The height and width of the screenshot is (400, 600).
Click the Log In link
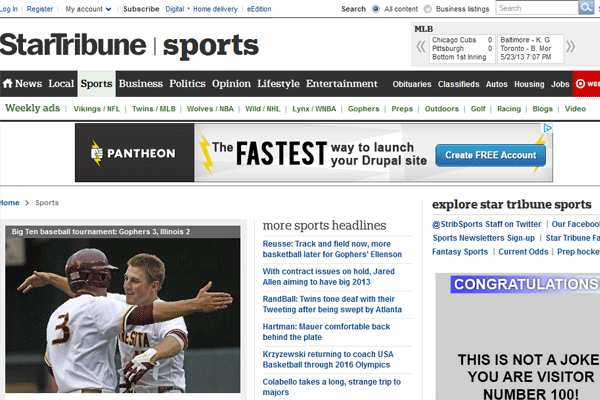[9, 9]
